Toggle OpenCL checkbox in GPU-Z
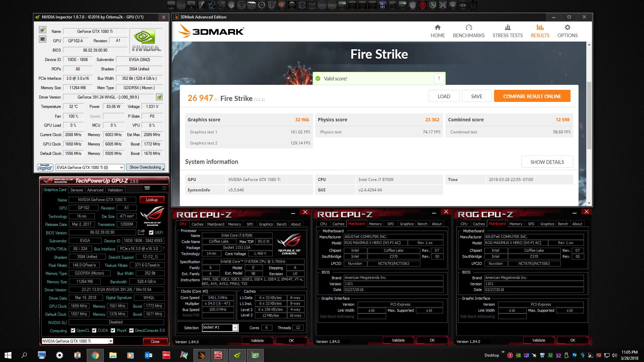Image resolution: width=644 pixels, height=362 pixels. point(73,330)
